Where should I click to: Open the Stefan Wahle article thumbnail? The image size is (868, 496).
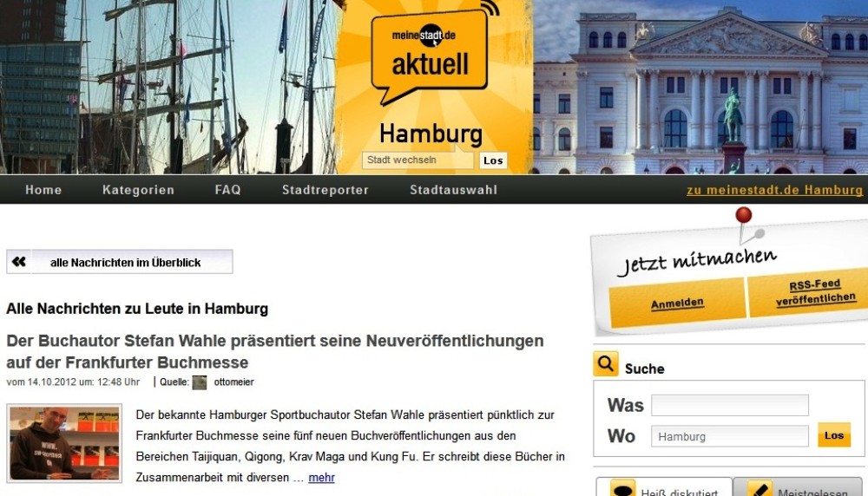[64, 443]
